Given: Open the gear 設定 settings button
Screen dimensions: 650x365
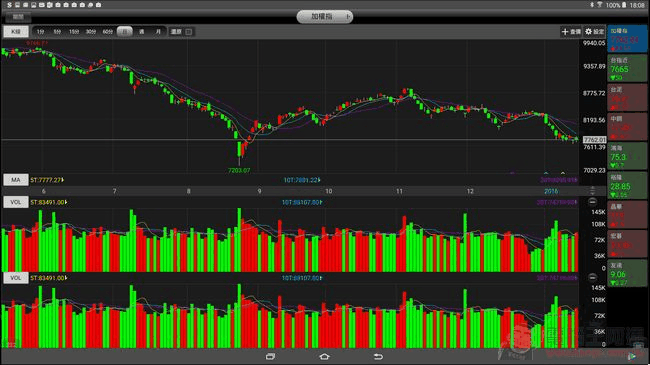Looking at the screenshot, I should 594,32.
